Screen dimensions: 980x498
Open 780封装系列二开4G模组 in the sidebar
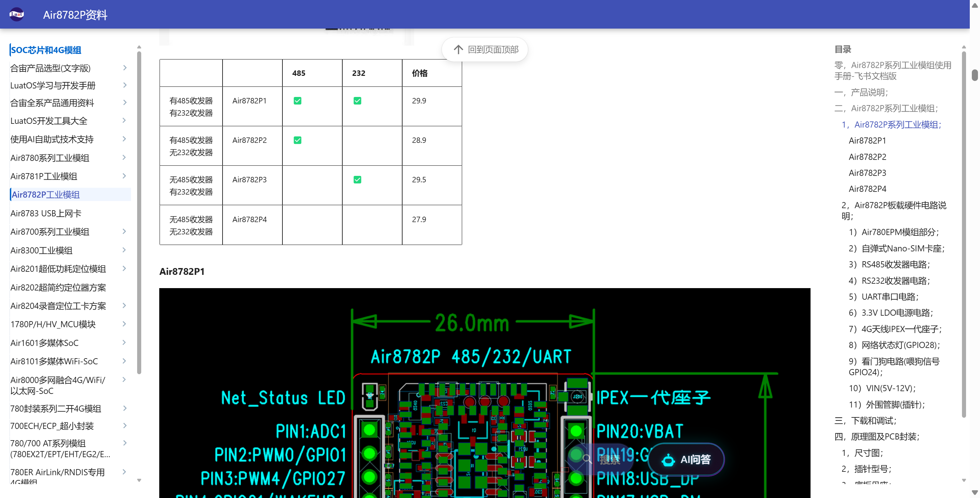click(55, 409)
